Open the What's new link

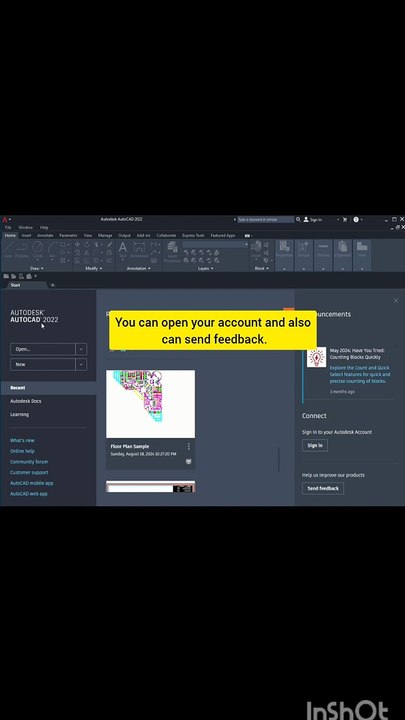[22, 440]
